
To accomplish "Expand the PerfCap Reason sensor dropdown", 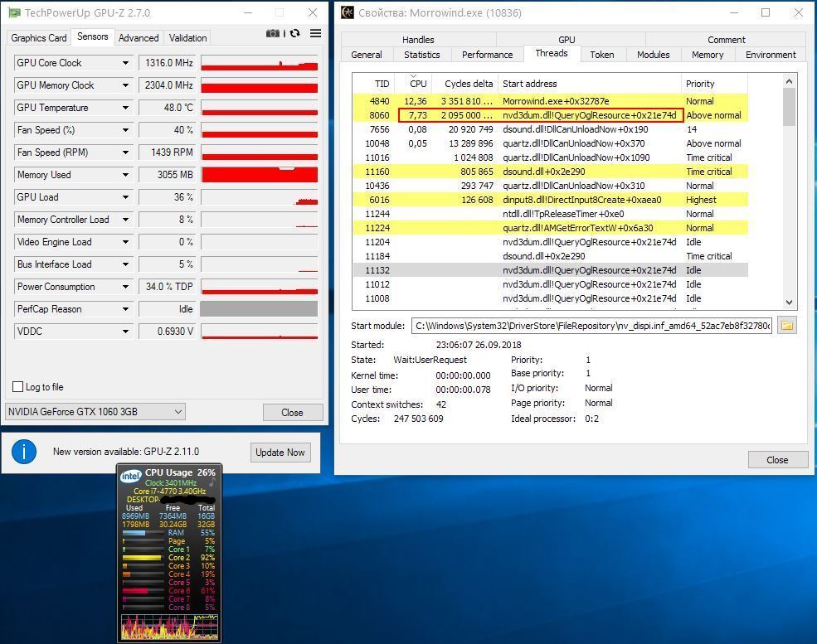I will pyautogui.click(x=125, y=309).
